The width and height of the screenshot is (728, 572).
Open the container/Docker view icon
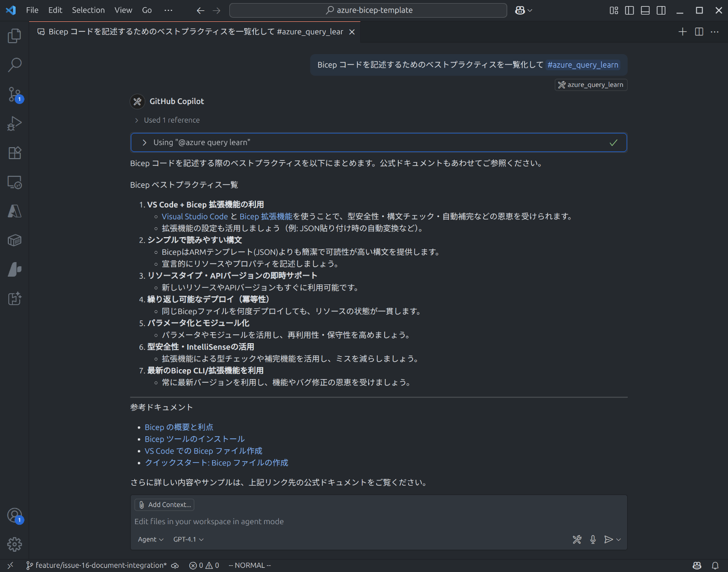coord(15,240)
